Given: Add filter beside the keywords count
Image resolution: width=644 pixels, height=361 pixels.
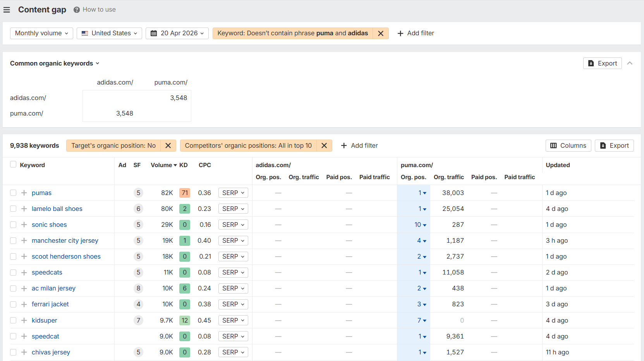Looking at the screenshot, I should click(x=359, y=145).
